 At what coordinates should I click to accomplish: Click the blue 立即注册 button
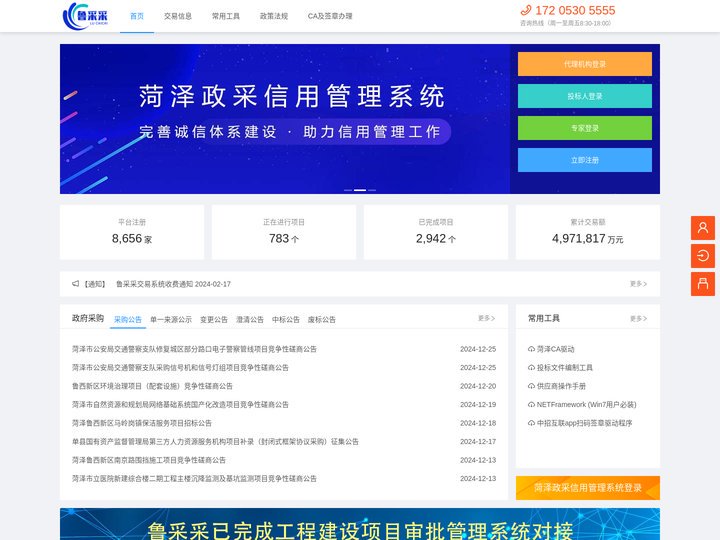(x=585, y=160)
